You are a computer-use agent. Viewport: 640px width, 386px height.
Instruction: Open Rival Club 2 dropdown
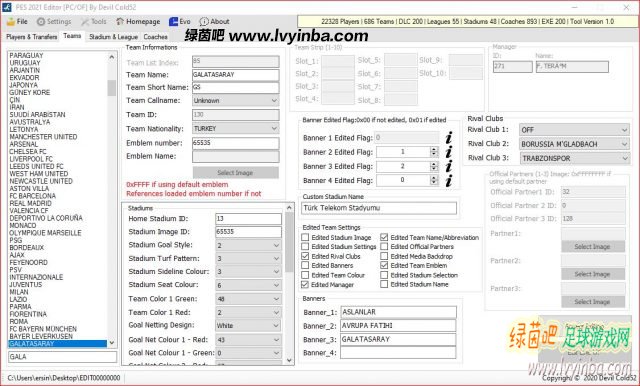point(574,144)
